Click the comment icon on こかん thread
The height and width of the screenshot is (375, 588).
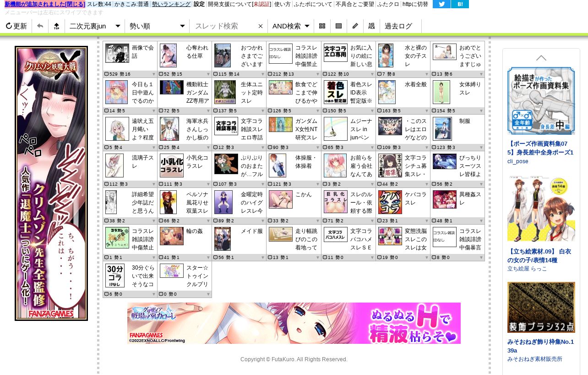coord(270,221)
